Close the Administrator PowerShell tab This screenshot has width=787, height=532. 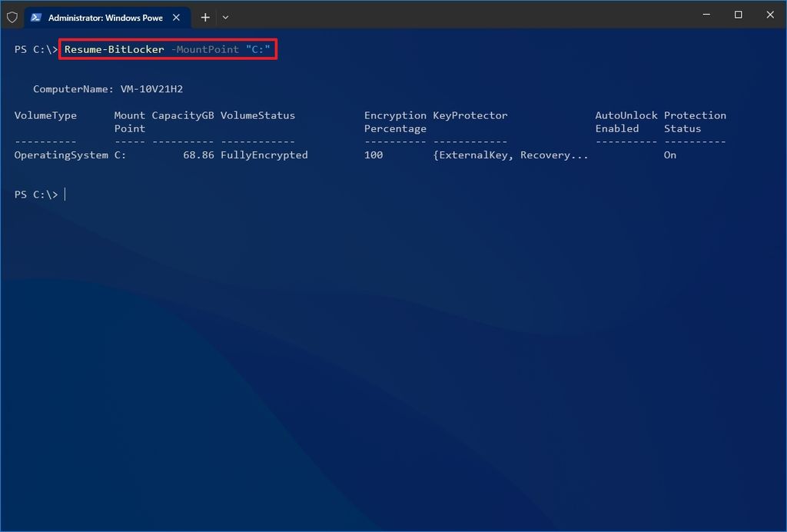point(176,16)
